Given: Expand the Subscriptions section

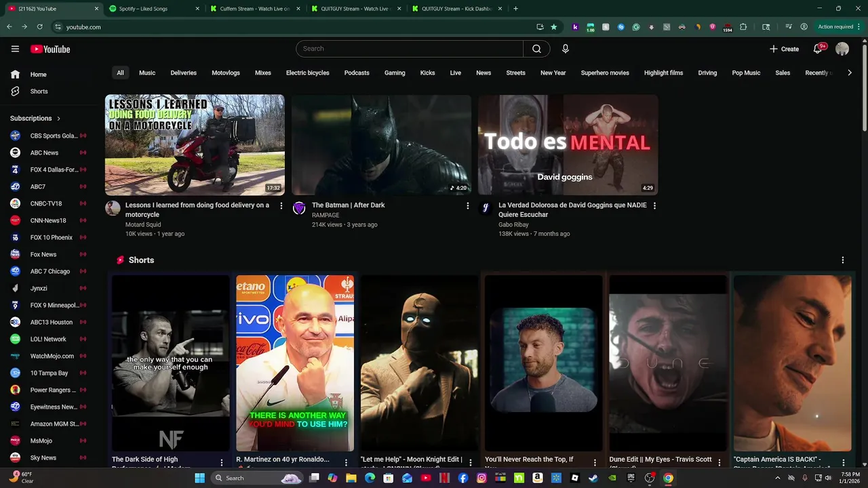Looking at the screenshot, I should (x=35, y=119).
